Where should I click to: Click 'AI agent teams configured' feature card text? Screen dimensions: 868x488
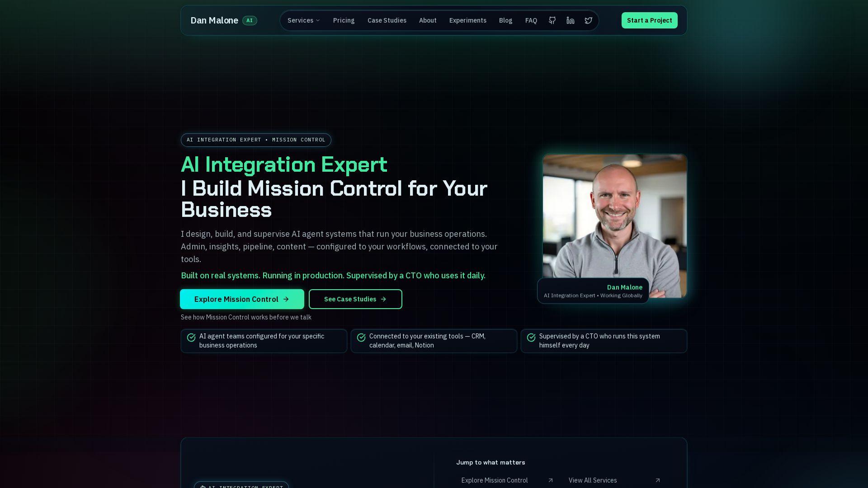tap(262, 341)
